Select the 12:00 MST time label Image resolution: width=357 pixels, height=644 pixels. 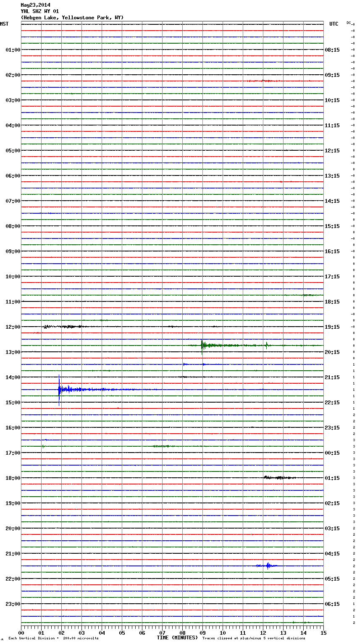(13, 327)
